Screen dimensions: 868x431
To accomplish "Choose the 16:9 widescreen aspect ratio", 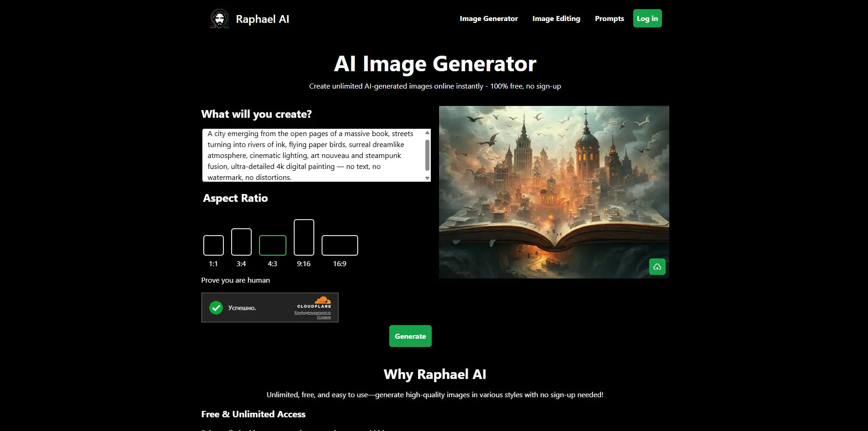I will point(339,246).
